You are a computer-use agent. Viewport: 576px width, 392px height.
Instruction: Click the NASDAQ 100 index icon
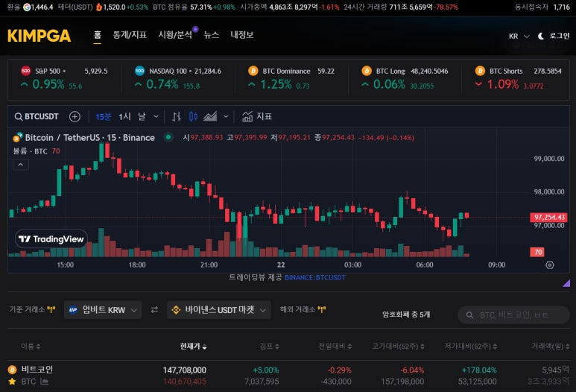click(139, 71)
